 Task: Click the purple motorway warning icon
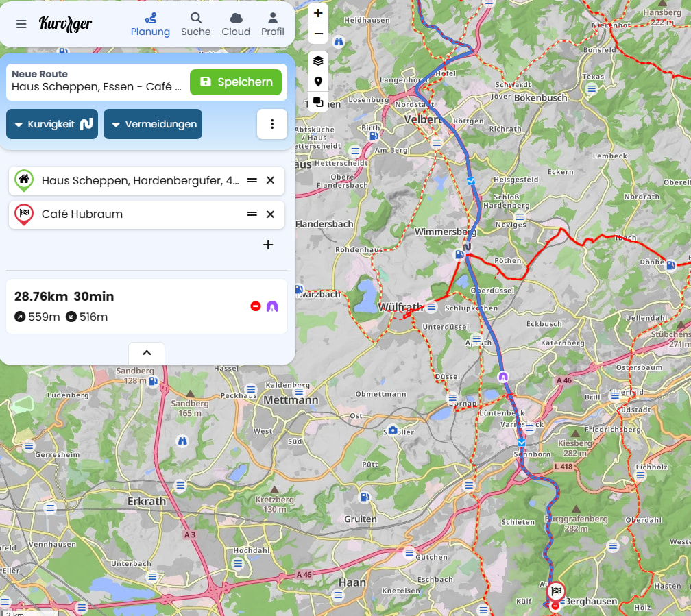[x=272, y=306]
